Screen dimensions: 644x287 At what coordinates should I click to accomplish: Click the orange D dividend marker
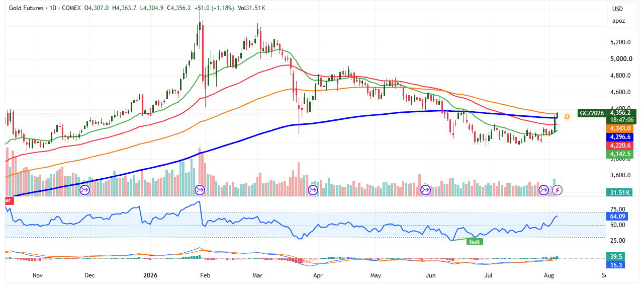[x=567, y=117]
